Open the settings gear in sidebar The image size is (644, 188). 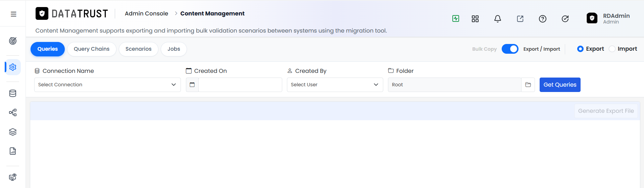[13, 67]
